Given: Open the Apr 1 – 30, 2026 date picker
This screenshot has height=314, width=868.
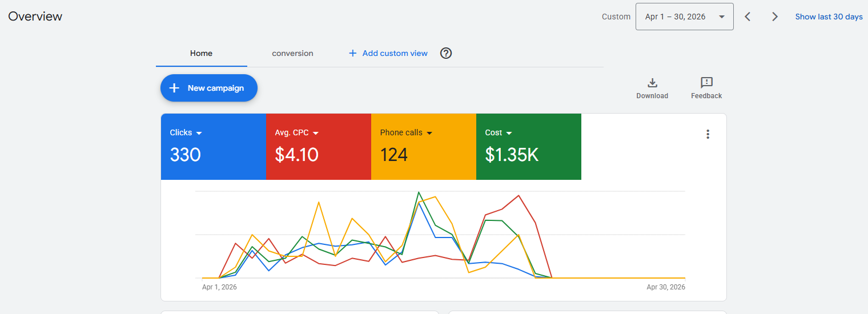Looking at the screenshot, I should click(x=684, y=17).
